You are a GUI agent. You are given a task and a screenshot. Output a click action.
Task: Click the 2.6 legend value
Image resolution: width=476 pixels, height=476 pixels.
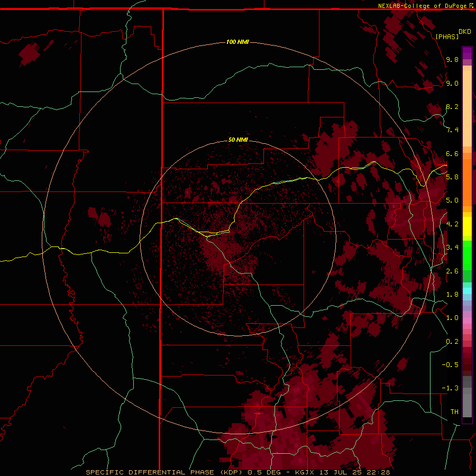[x=452, y=271]
